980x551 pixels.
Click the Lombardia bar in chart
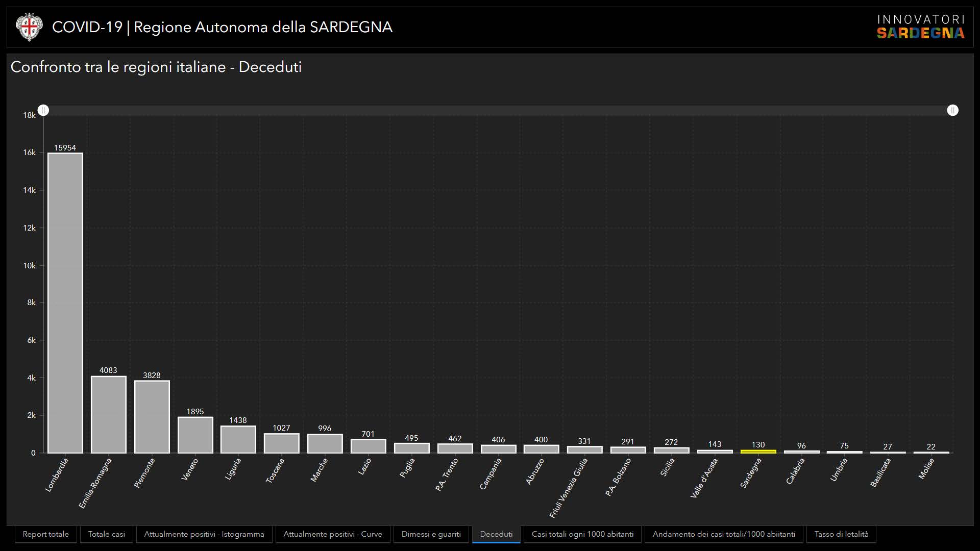65,303
